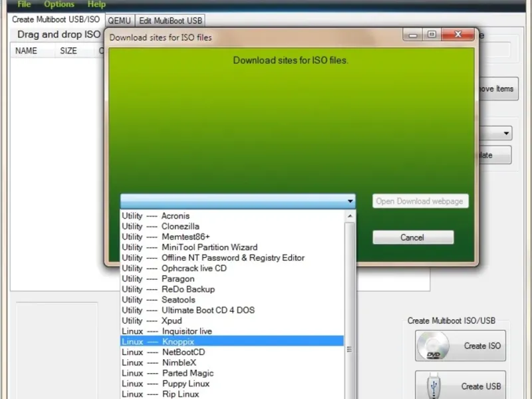Collapse the ISO sites dropdown arrow
Viewport: 532px width, 399px height.
click(350, 201)
